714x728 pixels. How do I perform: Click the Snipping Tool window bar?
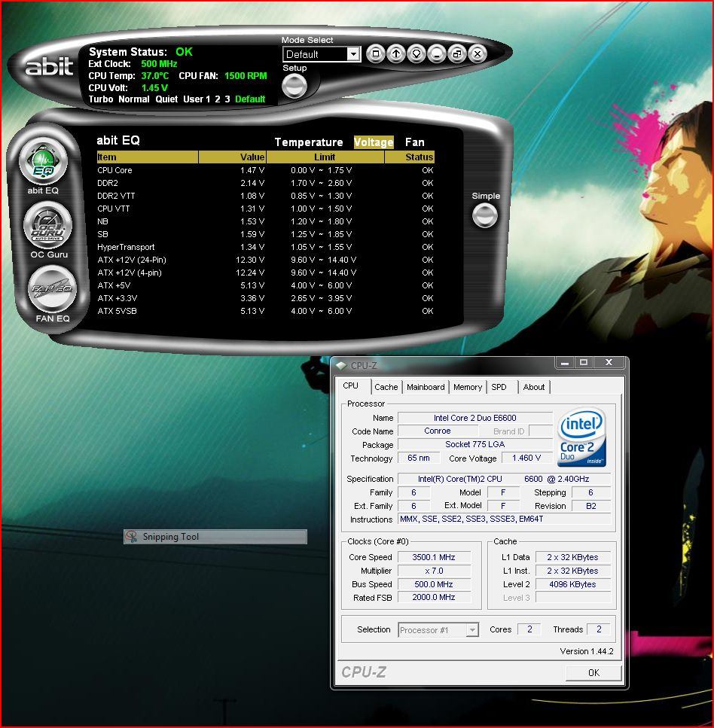(215, 537)
